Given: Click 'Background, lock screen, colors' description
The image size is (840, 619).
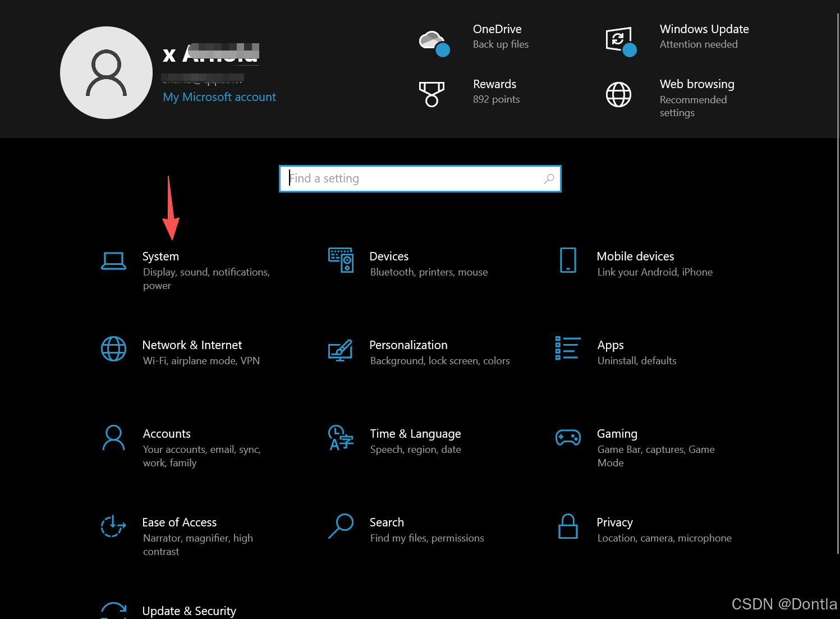Looking at the screenshot, I should (x=440, y=361).
